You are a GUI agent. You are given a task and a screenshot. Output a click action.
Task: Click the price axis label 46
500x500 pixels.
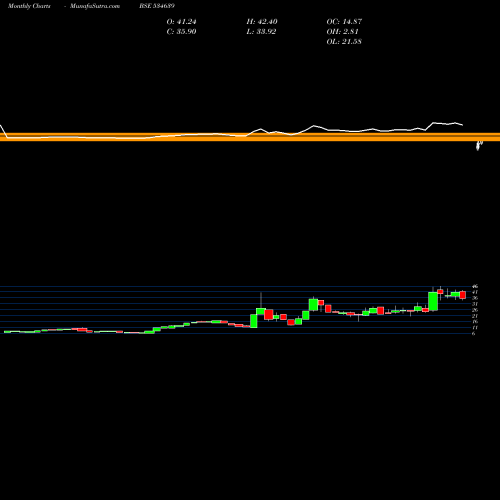click(x=475, y=286)
